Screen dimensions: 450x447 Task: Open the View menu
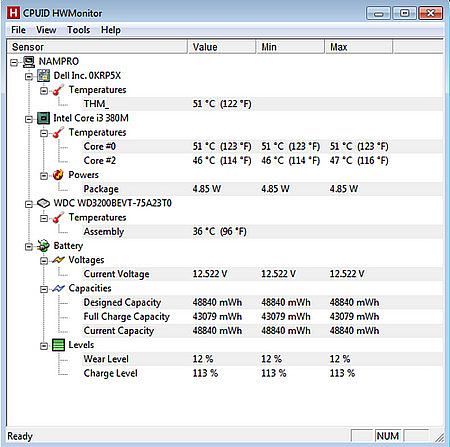coord(46,30)
